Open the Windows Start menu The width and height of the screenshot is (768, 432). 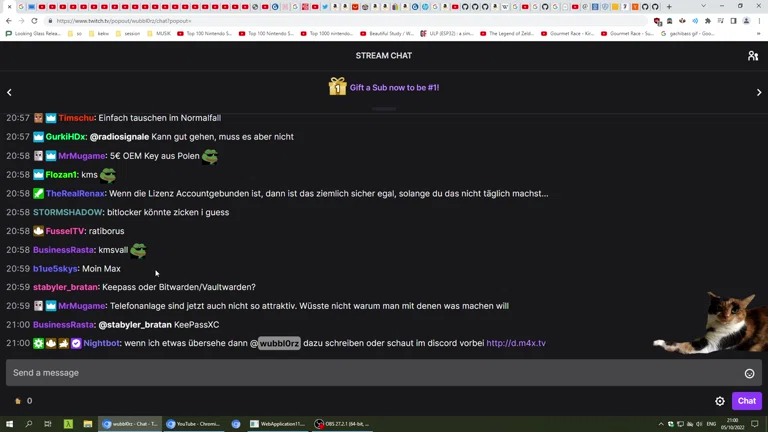(x=9, y=424)
